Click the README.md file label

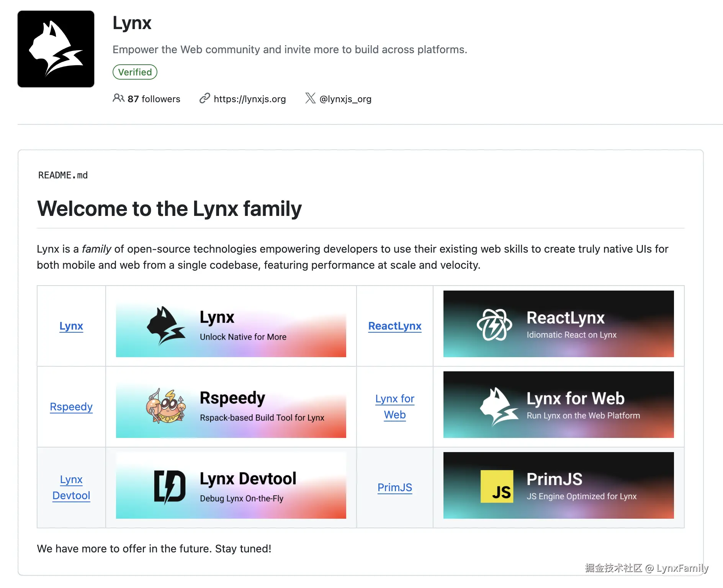click(63, 175)
